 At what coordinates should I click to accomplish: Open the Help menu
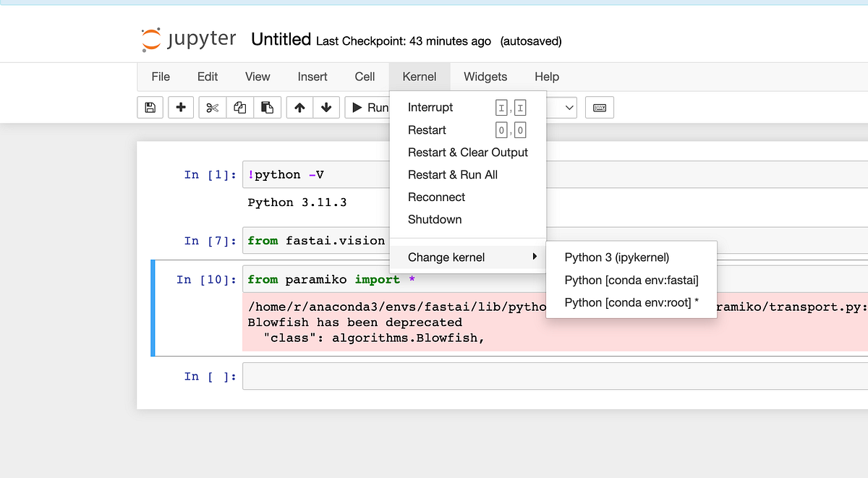tap(547, 77)
